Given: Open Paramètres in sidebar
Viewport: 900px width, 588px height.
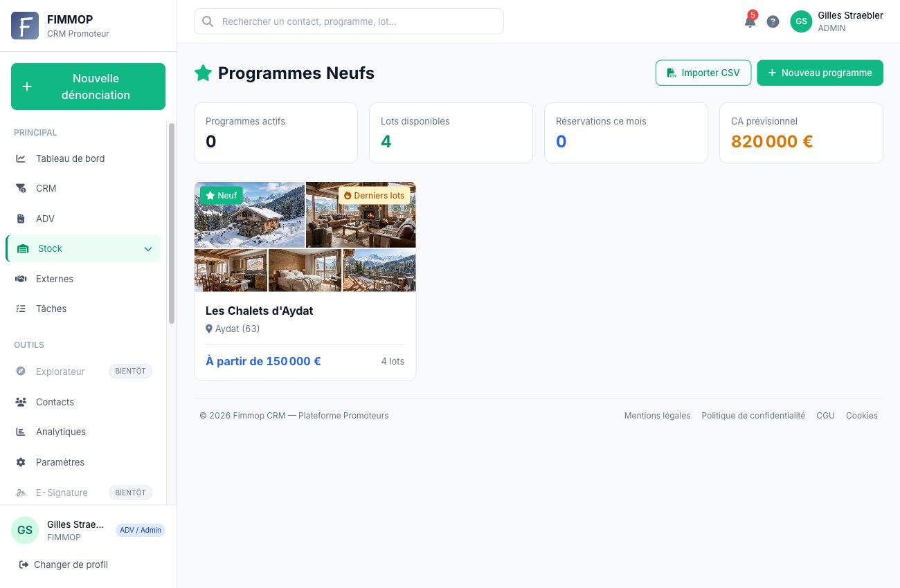Looking at the screenshot, I should 83,462.
